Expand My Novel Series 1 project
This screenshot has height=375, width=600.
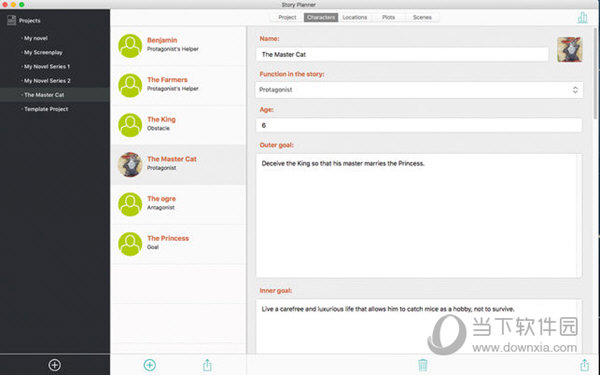pos(46,67)
